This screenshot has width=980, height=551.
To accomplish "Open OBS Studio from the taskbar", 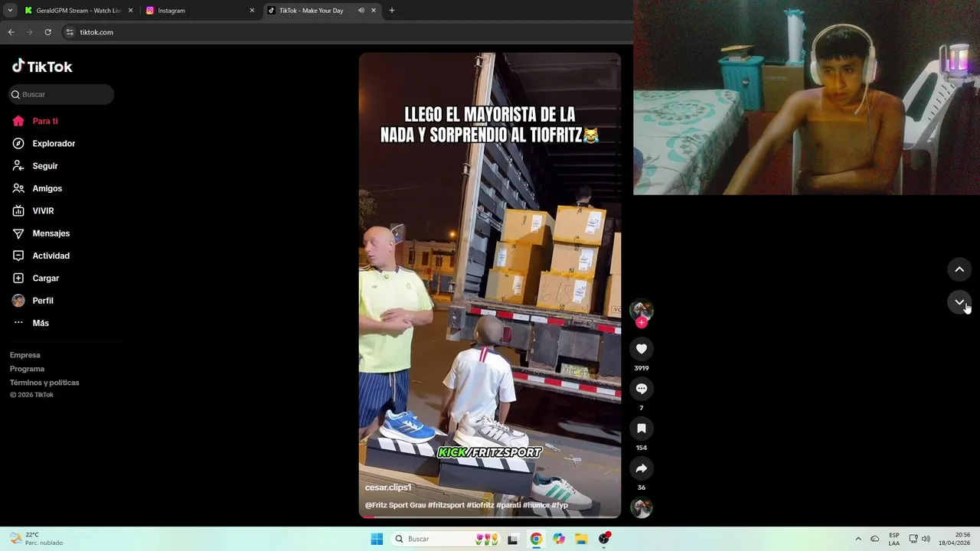I will point(604,539).
